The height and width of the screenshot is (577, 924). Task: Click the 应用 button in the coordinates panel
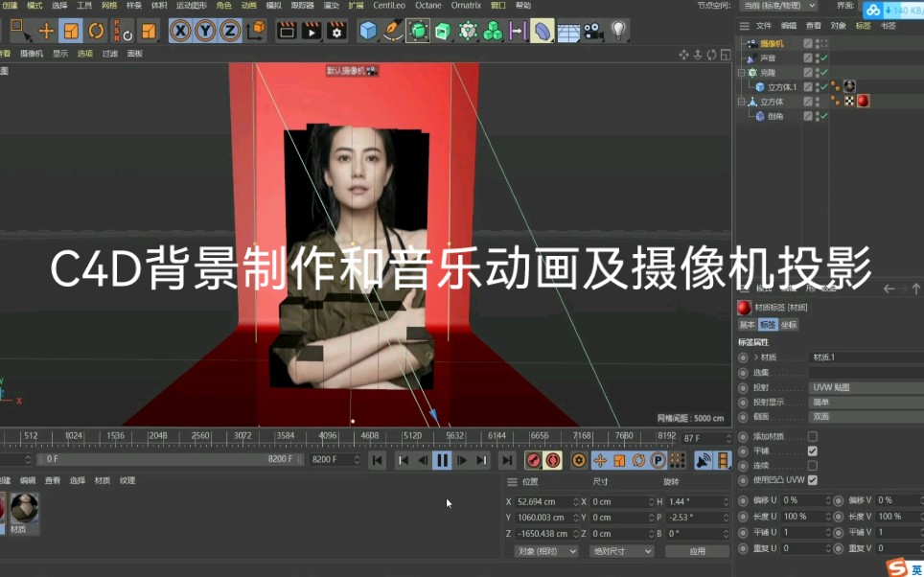coord(698,550)
